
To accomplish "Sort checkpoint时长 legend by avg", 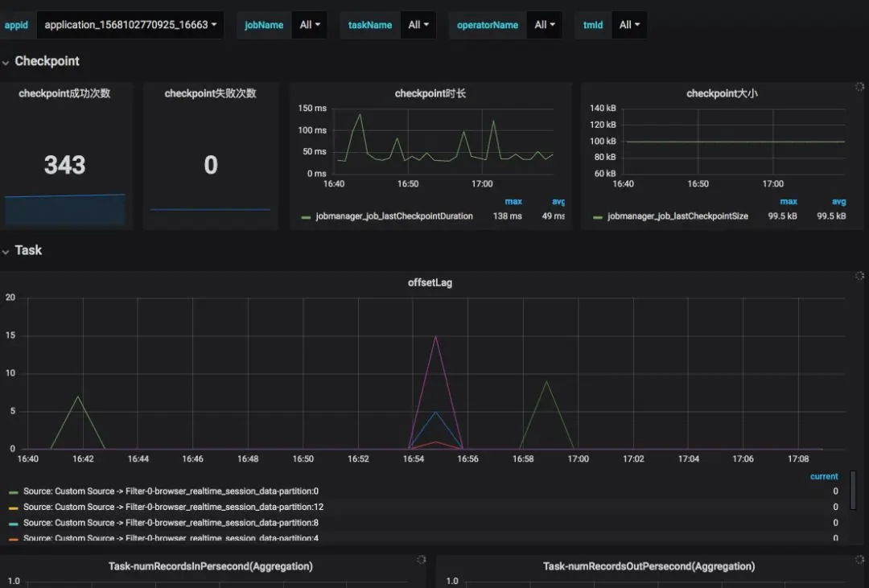I will [558, 202].
